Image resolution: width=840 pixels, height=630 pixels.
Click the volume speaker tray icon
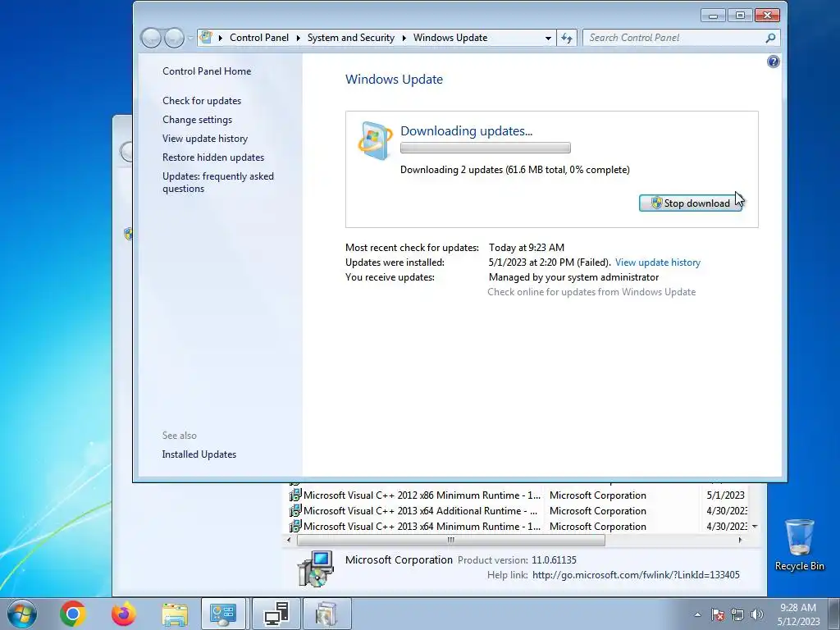[x=757, y=614]
